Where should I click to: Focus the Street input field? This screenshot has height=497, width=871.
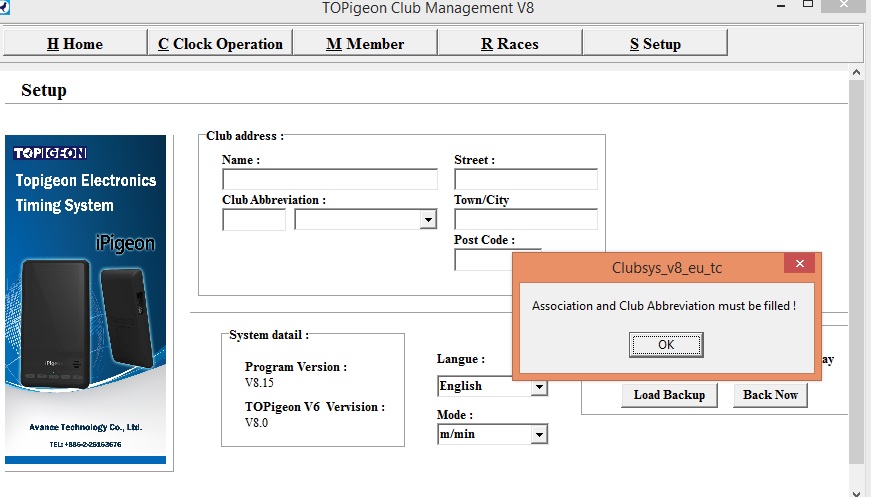point(525,179)
